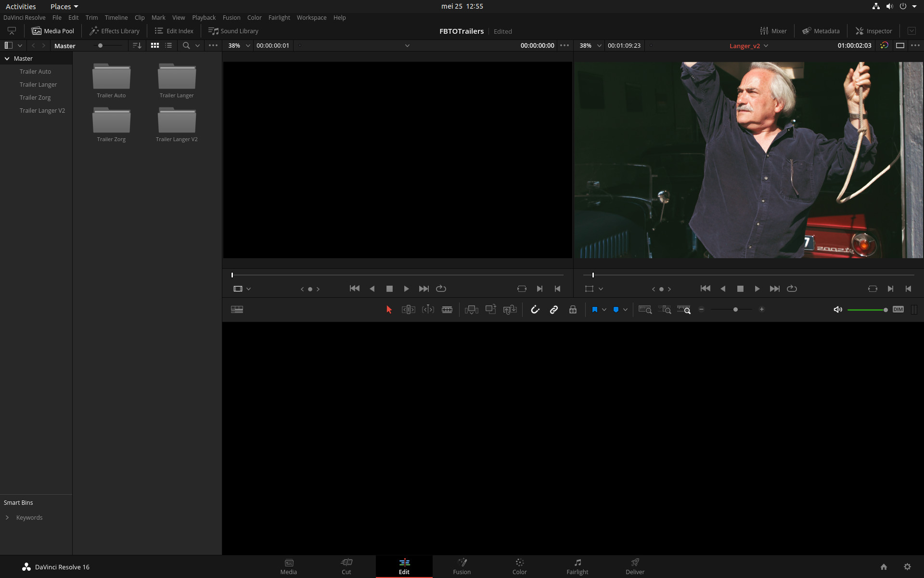Click the Insert Clip icon
Screen dimensions: 924x578
tap(471, 310)
